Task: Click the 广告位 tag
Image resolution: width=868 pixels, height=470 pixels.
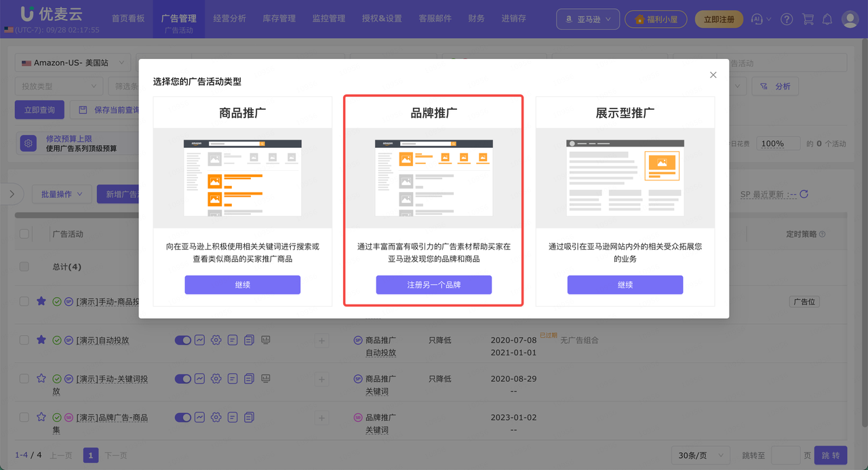Action: coord(804,302)
